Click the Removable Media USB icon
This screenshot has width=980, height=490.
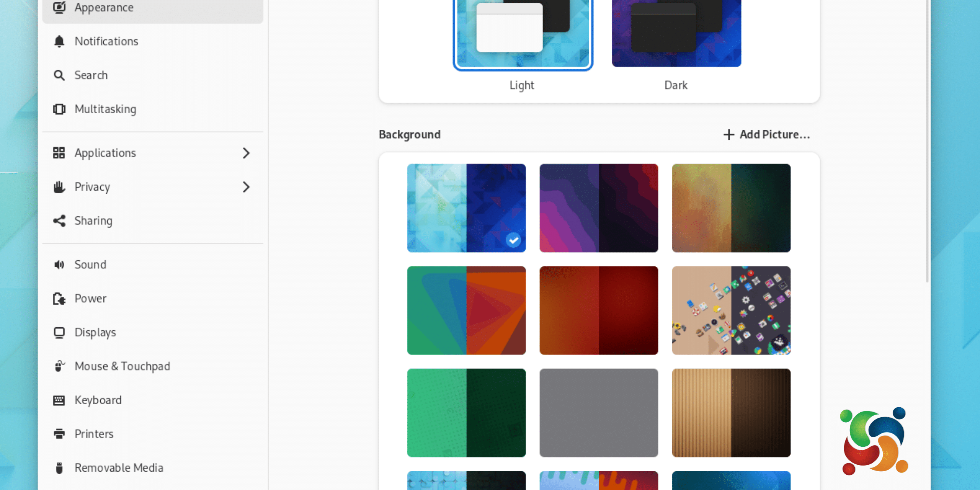pos(59,468)
